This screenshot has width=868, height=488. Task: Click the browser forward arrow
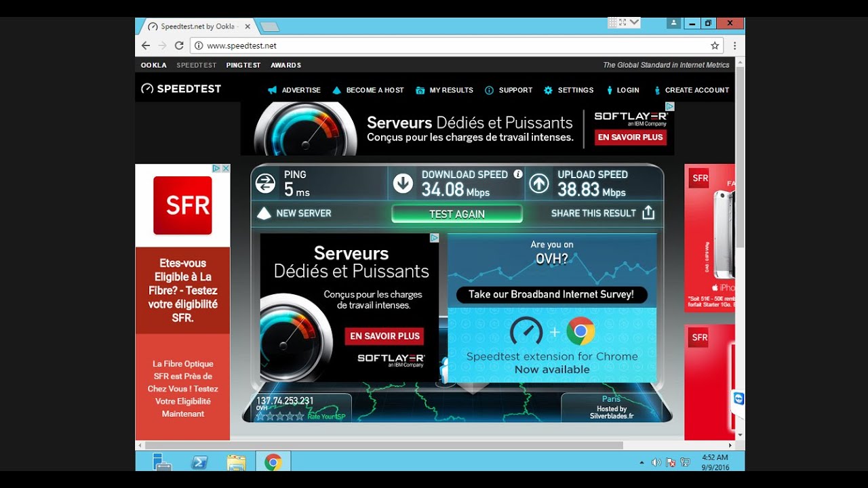coord(162,45)
